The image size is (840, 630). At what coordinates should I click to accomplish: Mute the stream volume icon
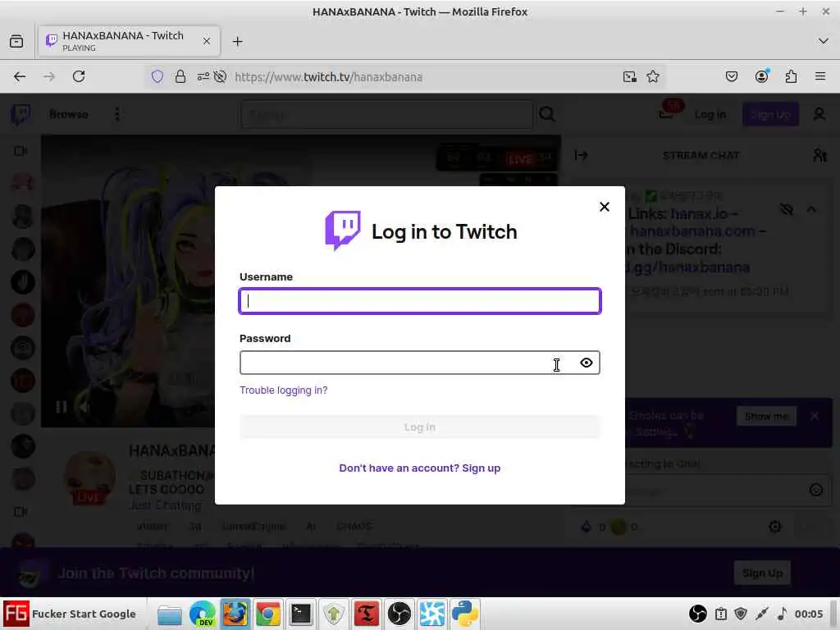point(84,407)
